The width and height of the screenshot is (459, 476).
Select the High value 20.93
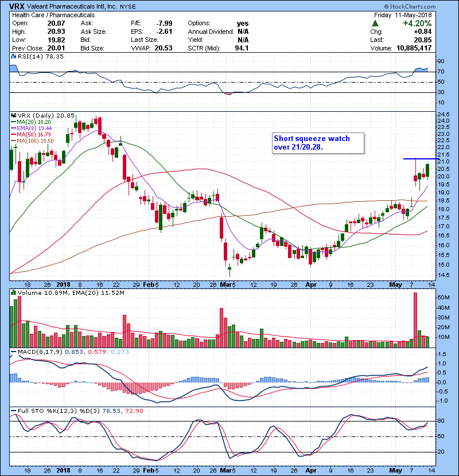pyautogui.click(x=56, y=32)
